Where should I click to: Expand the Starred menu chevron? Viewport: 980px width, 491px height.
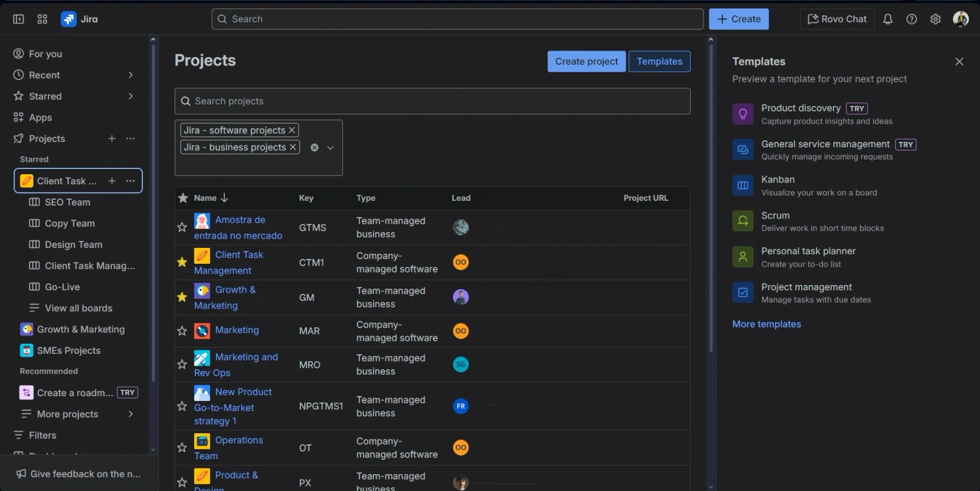click(x=131, y=96)
